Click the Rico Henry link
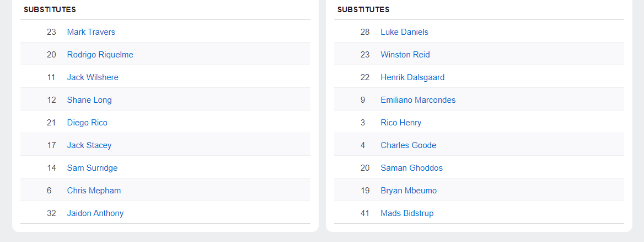Screen dimensions: 644x242 [401, 123]
